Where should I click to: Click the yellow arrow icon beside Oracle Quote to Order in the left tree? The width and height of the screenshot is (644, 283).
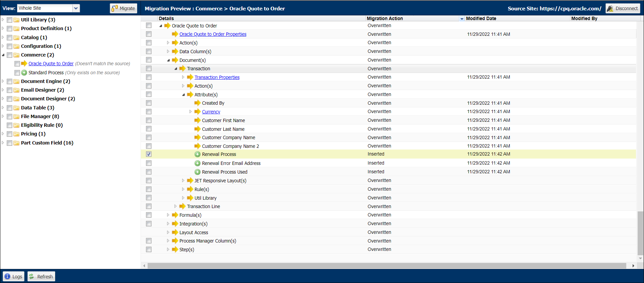[24, 64]
